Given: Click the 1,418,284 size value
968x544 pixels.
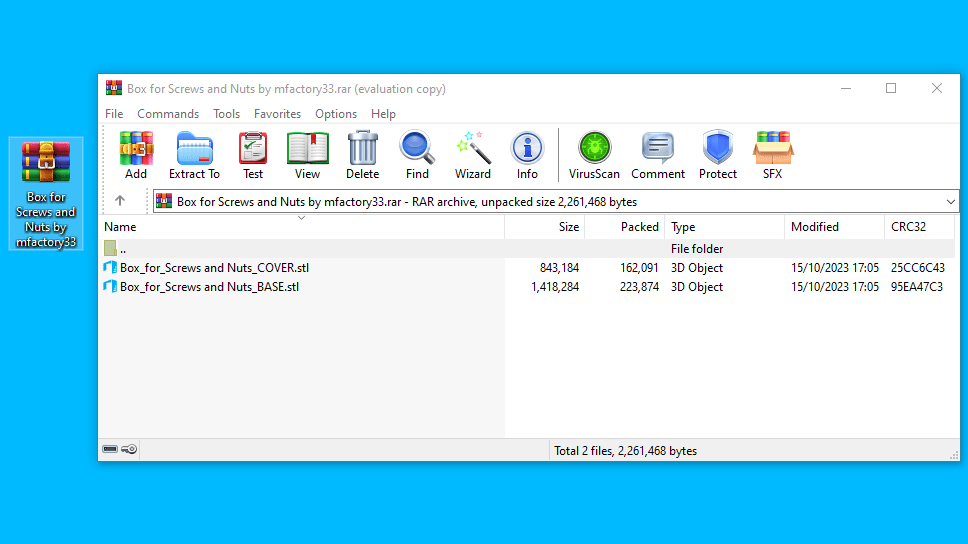Looking at the screenshot, I should coord(555,287).
